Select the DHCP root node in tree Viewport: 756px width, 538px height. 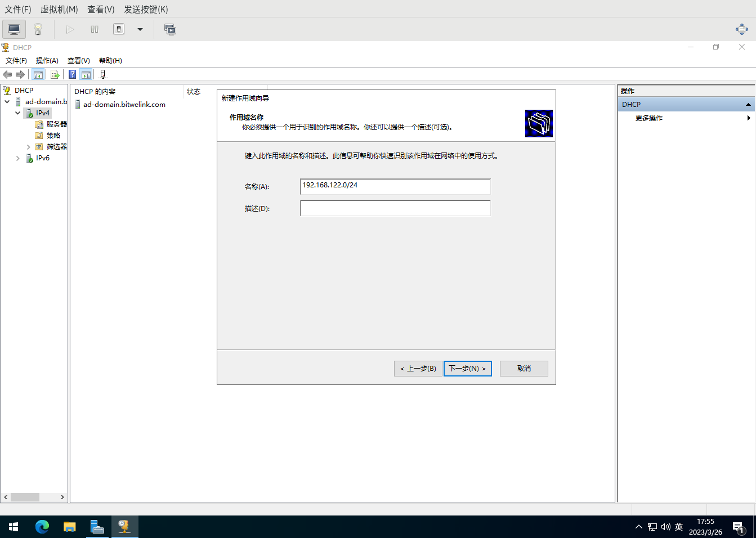[x=24, y=90]
